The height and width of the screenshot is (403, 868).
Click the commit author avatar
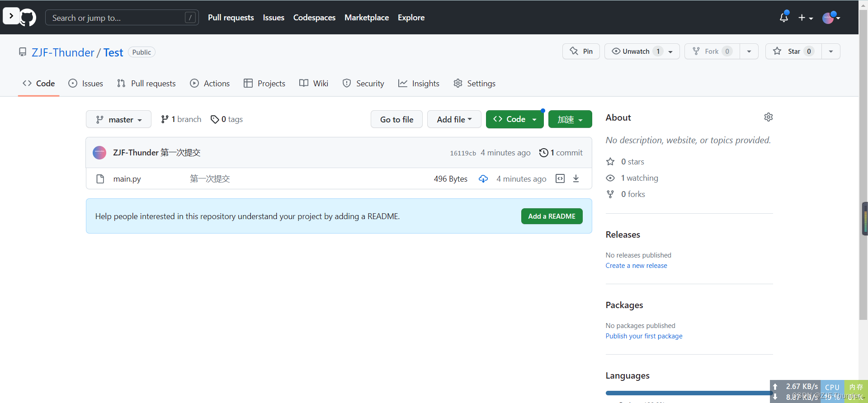pyautogui.click(x=99, y=153)
